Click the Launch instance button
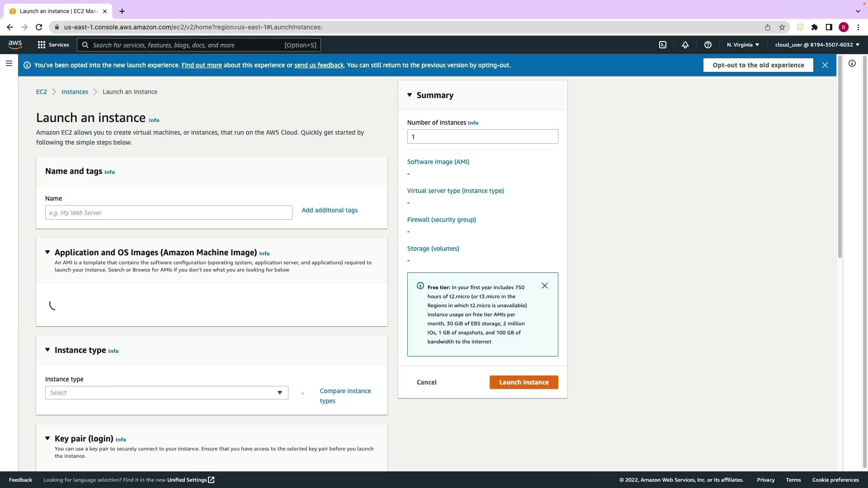Image resolution: width=868 pixels, height=488 pixels. [524, 382]
